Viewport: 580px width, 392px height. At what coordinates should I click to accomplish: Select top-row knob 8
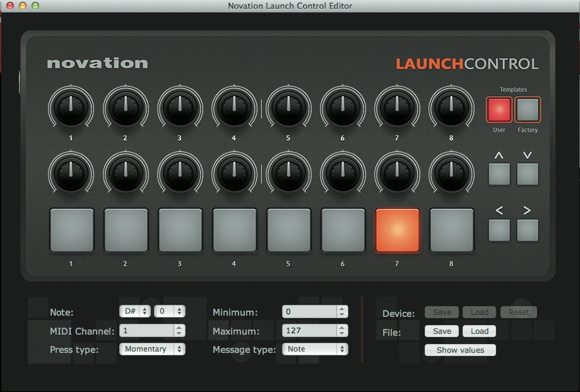tap(451, 107)
